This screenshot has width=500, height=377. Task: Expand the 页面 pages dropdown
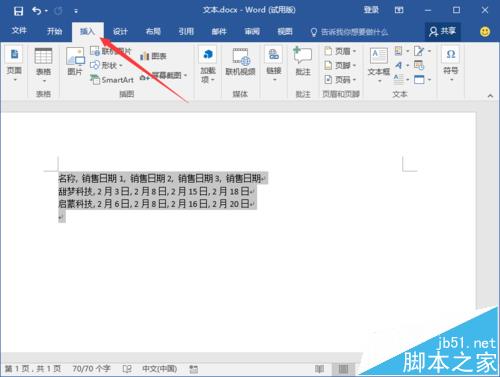click(14, 65)
